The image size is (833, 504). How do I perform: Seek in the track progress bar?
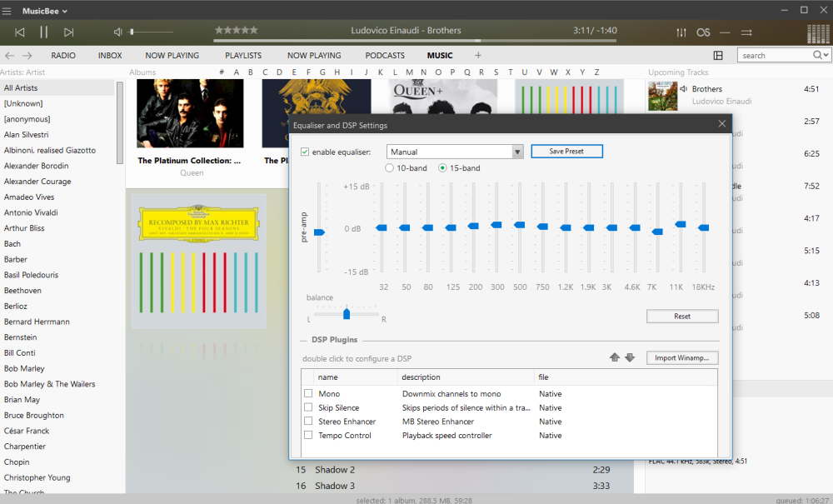tap(414, 40)
